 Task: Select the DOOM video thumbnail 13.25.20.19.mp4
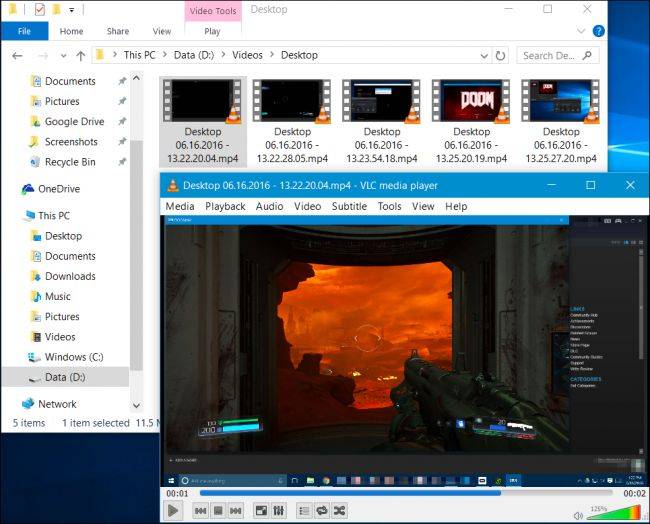(471, 122)
